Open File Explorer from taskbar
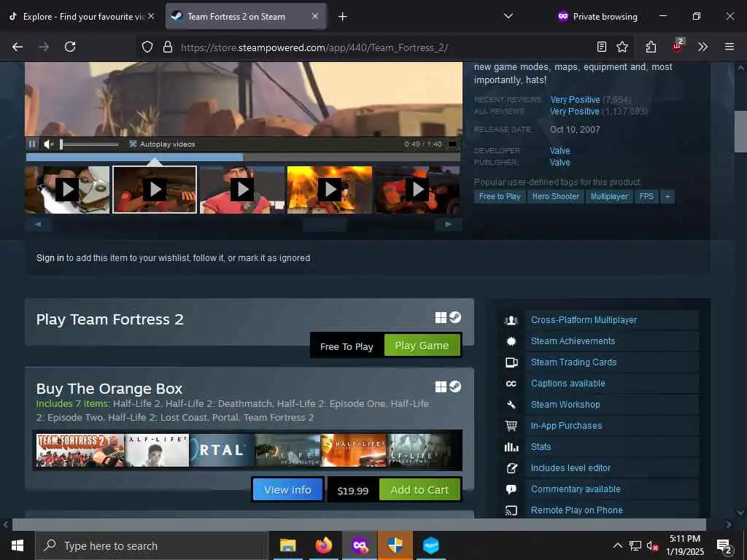 point(287,545)
